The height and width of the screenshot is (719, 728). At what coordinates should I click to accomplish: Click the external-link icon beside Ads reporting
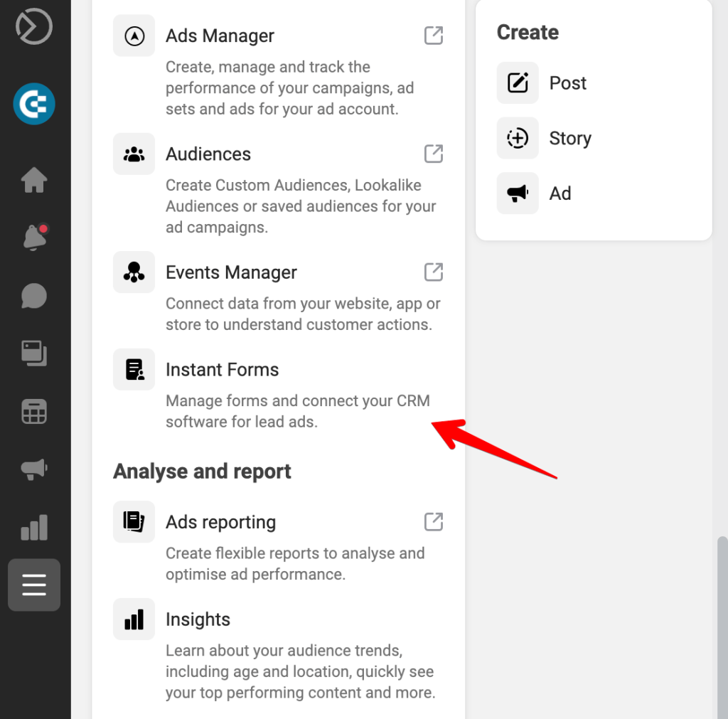point(434,521)
